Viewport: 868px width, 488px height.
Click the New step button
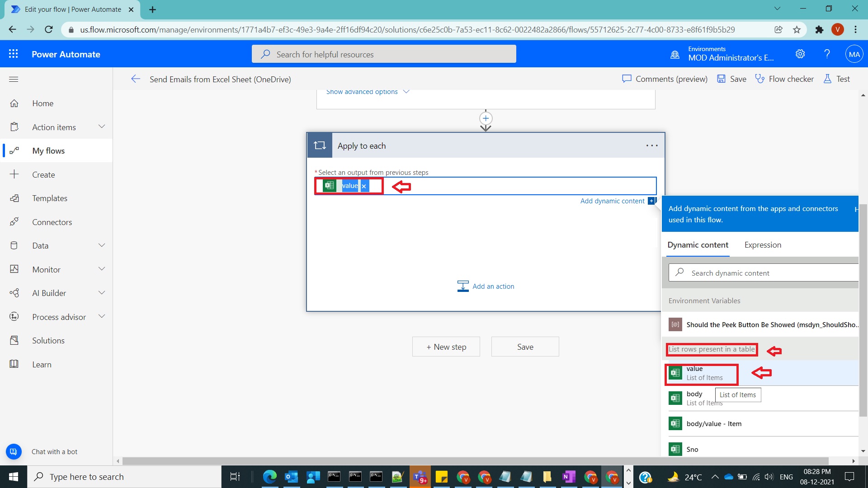tap(446, 347)
